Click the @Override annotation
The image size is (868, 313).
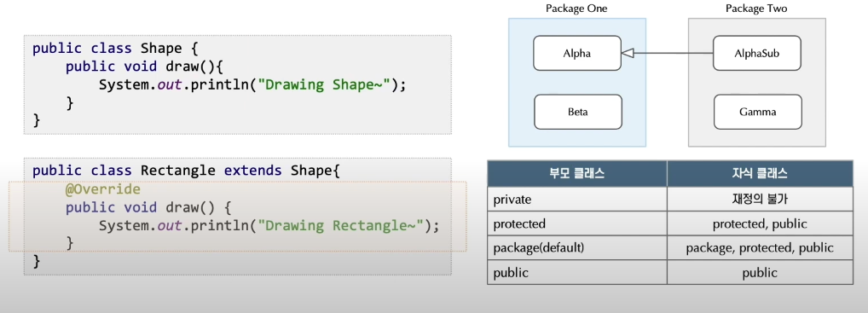tap(103, 189)
